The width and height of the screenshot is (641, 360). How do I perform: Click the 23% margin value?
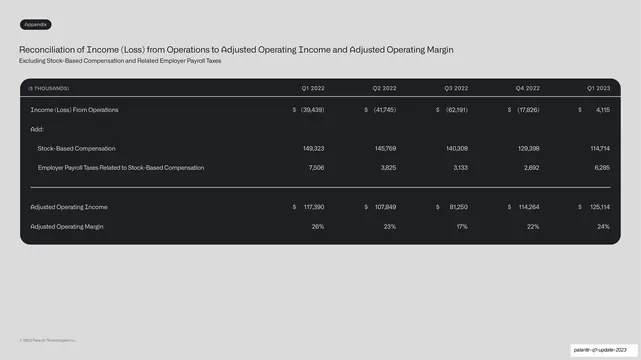tap(390, 227)
